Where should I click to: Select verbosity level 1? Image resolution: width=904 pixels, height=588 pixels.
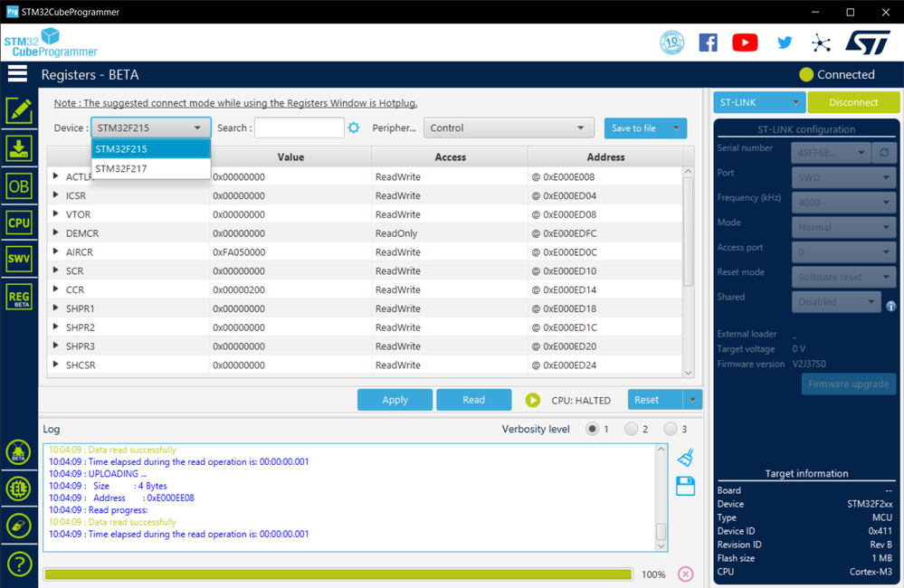pos(592,429)
